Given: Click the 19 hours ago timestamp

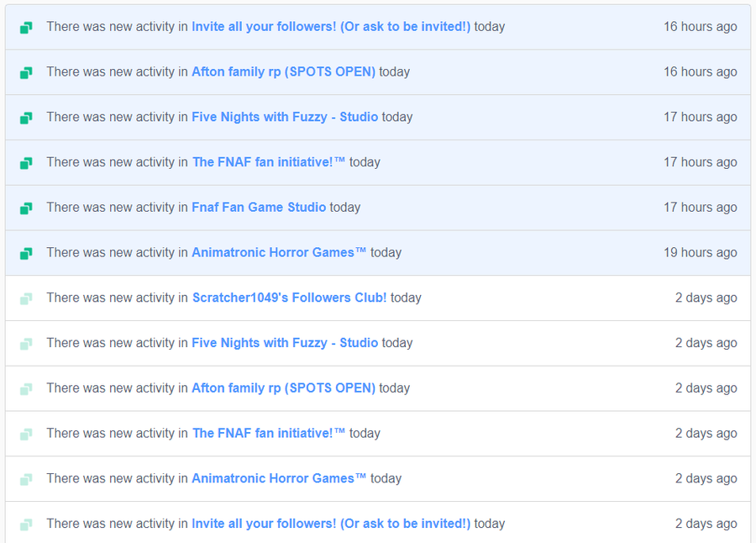Looking at the screenshot, I should [700, 252].
